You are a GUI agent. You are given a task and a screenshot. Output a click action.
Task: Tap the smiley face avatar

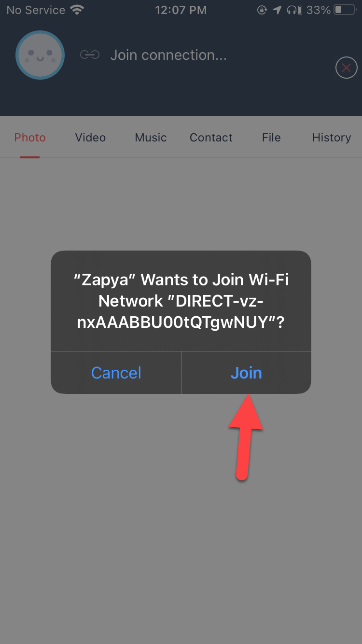coord(40,55)
